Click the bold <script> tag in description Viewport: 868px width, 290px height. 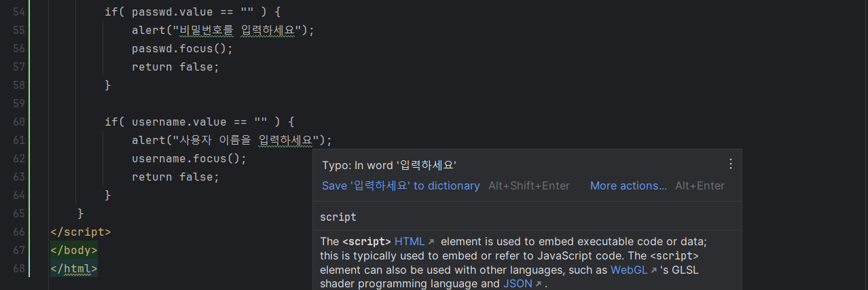click(x=366, y=242)
